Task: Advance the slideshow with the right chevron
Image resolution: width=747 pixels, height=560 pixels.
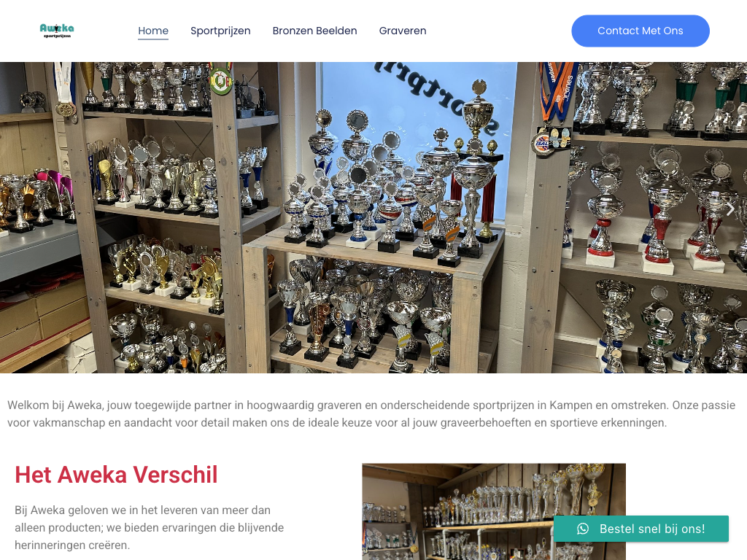Action: (730, 209)
